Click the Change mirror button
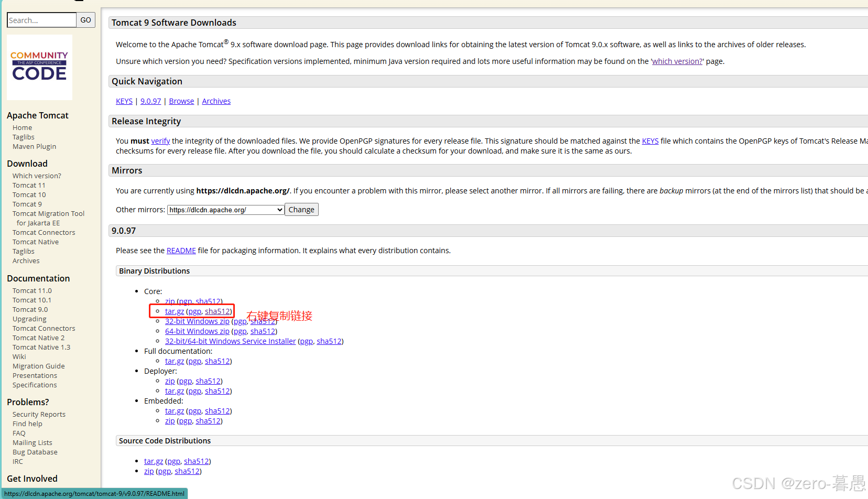 click(301, 209)
